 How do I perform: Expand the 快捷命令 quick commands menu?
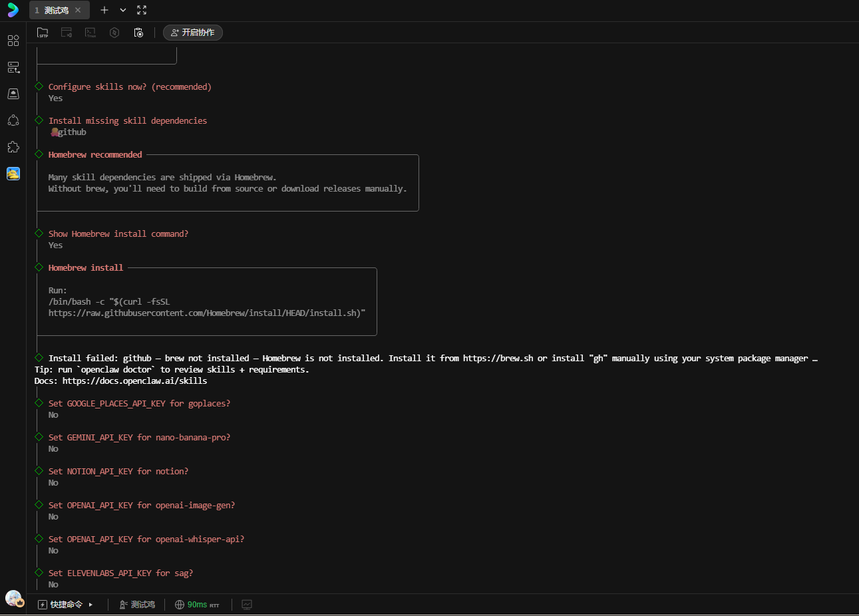pos(66,605)
